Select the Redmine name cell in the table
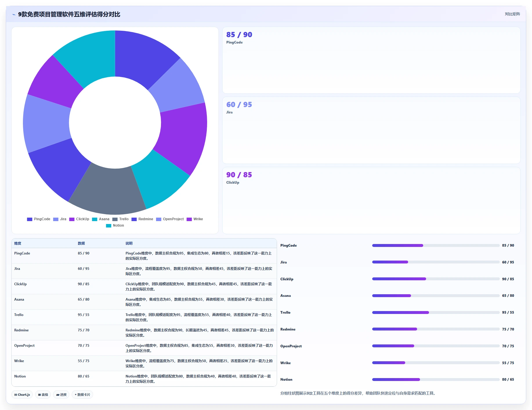532x410 pixels. click(x=21, y=330)
